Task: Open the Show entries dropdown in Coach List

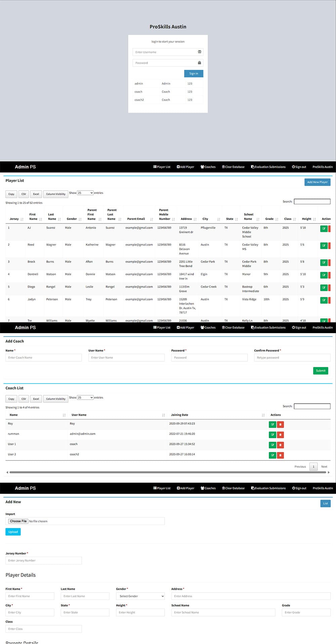Action: tap(85, 398)
